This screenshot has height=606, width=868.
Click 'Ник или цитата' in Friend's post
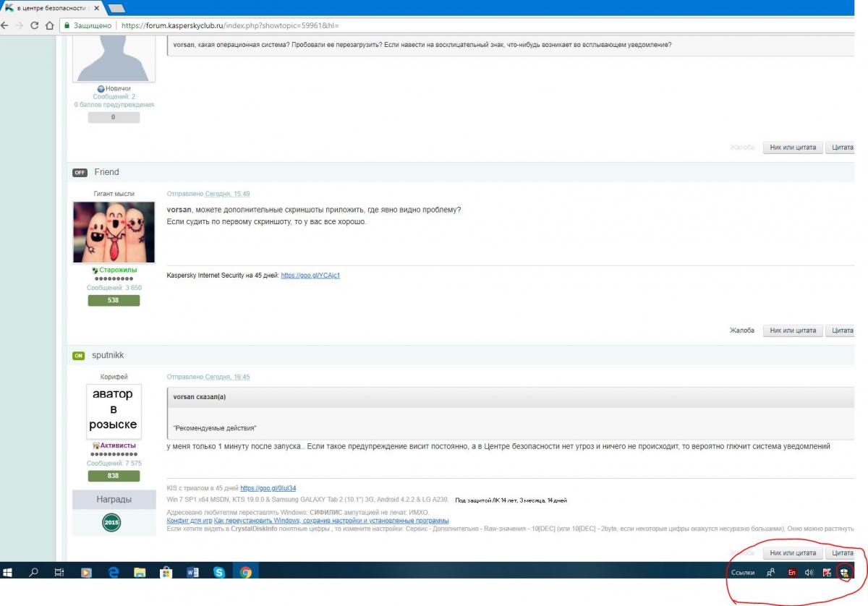click(x=793, y=330)
